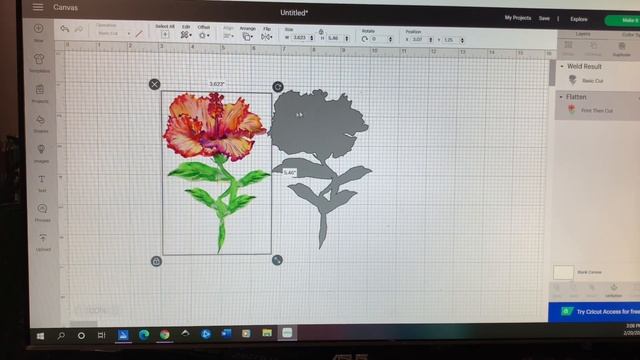Image resolution: width=640 pixels, height=360 pixels.
Task: Open Google Chrome from the taskbar
Action: coord(164,335)
